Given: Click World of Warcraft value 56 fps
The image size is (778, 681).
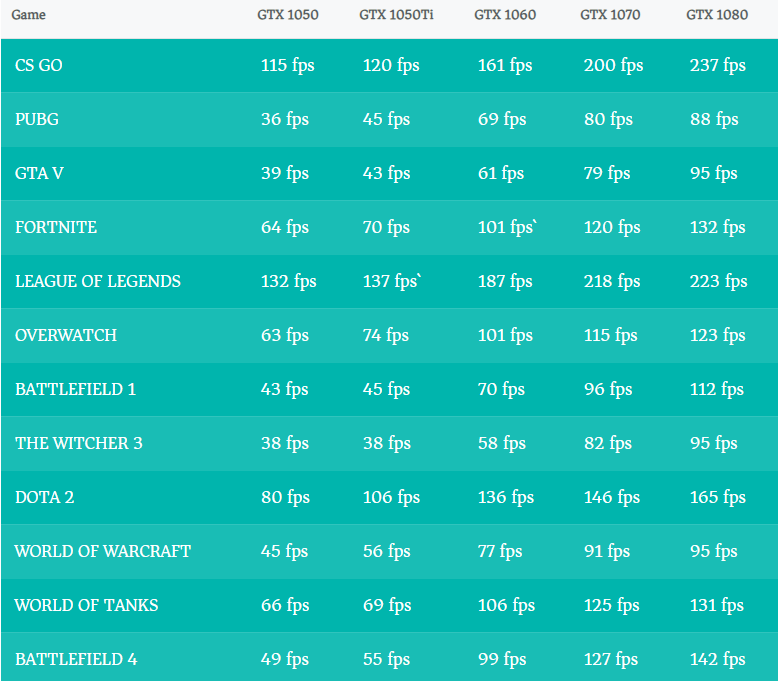Looking at the screenshot, I should click(387, 552).
